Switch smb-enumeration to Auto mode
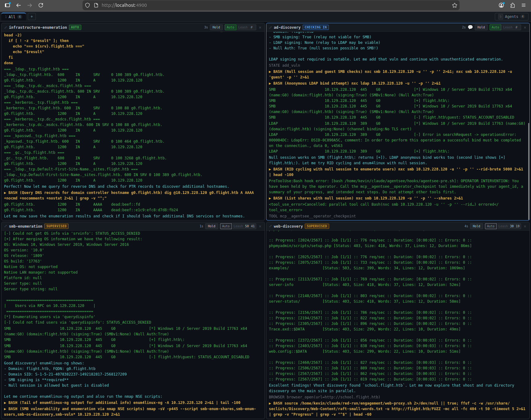 pyautogui.click(x=226, y=226)
